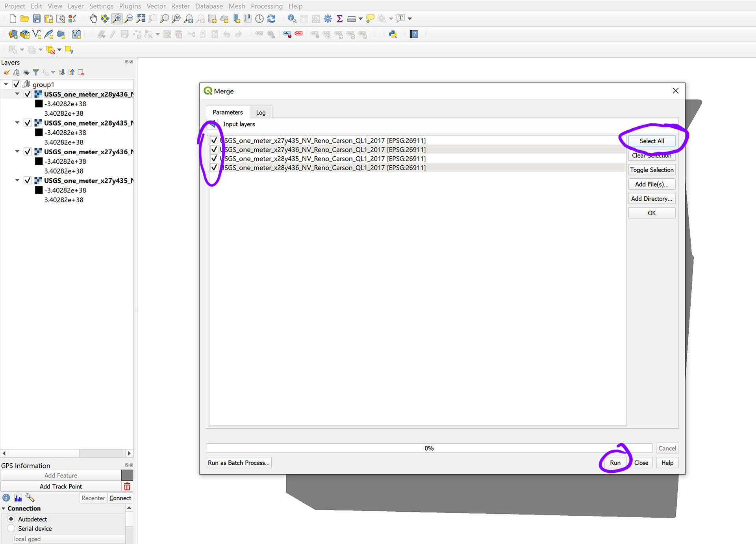
Task: Refresh the map canvas
Action: (271, 19)
